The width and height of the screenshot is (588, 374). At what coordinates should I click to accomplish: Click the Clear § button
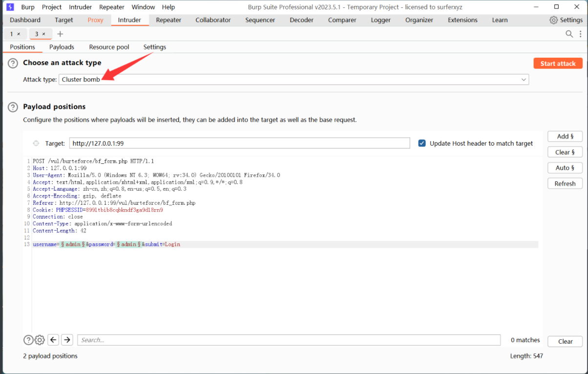[x=565, y=152]
